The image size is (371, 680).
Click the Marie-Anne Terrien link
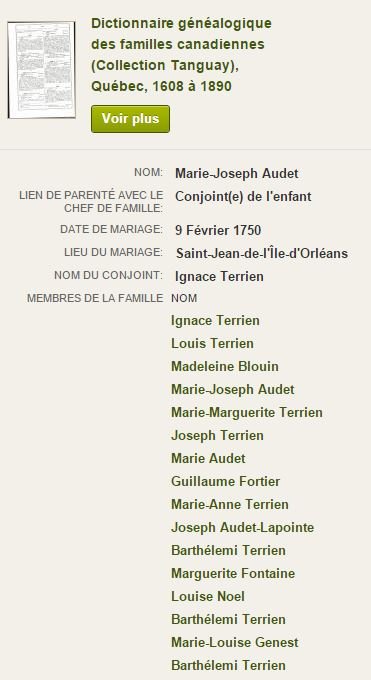coord(230,504)
